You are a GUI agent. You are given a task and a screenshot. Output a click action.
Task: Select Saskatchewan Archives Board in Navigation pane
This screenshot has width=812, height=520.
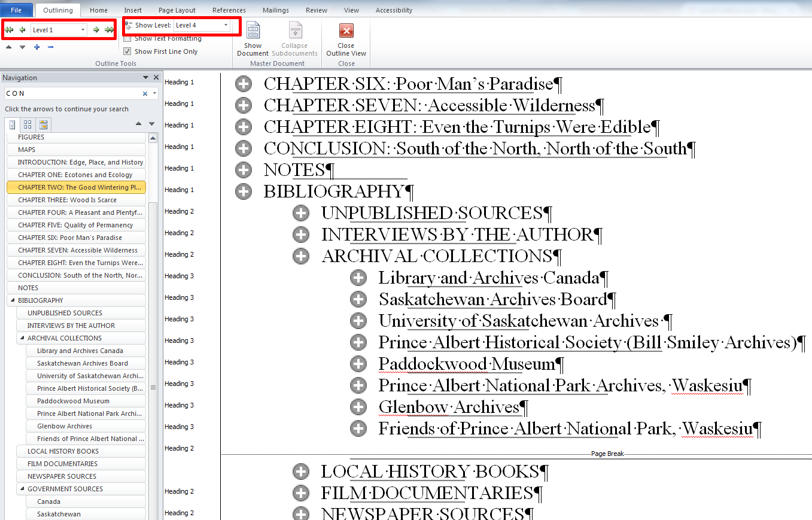tap(86, 363)
